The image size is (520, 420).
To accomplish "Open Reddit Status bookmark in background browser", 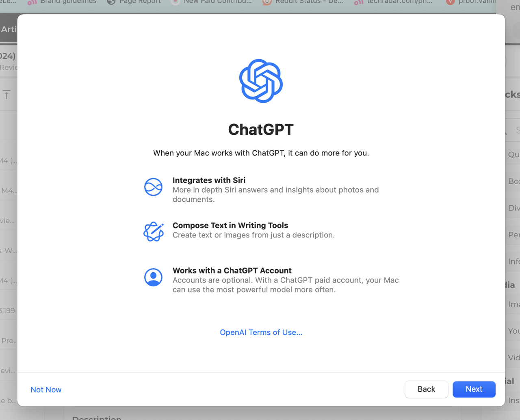I will click(303, 2).
